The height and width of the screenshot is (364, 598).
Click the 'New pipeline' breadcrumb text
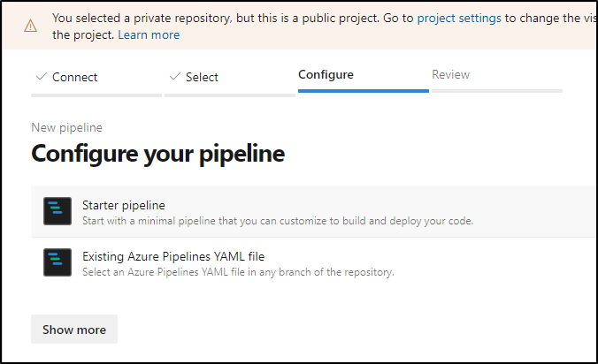66,127
